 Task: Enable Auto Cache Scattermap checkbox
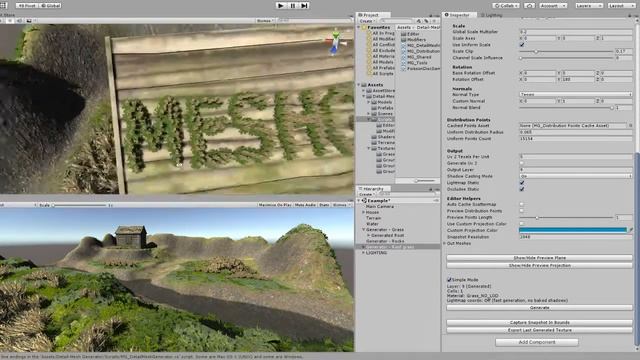522,204
